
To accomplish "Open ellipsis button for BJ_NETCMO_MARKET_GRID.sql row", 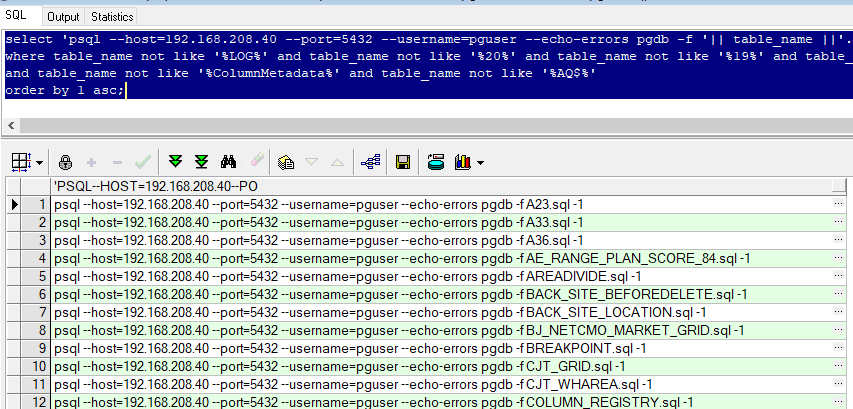I will click(839, 330).
